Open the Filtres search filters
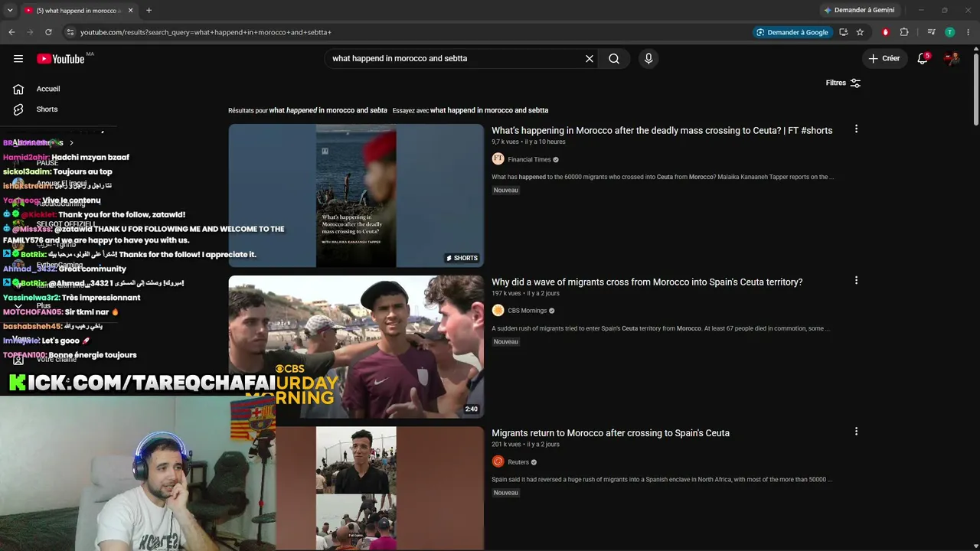980x551 pixels. pyautogui.click(x=843, y=83)
